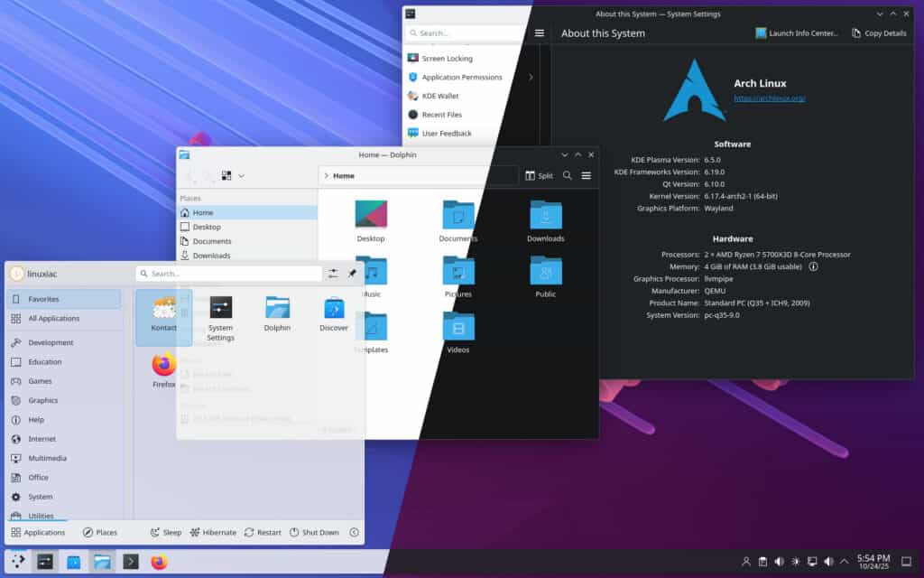Expand hidden system tray icons arrow
Screen dimensions: 924x578
(x=845, y=562)
